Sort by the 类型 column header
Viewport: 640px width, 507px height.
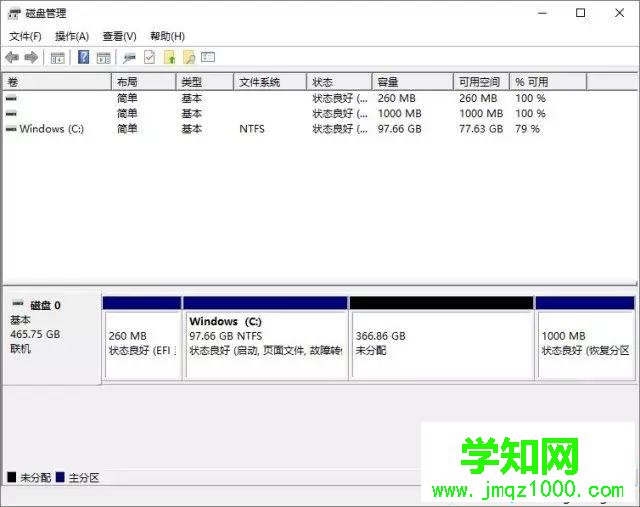[x=205, y=82]
